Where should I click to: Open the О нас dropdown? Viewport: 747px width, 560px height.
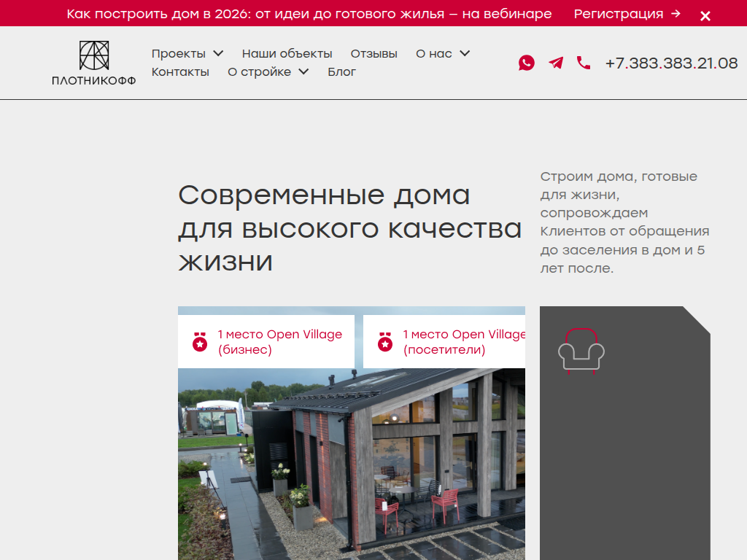point(436,52)
